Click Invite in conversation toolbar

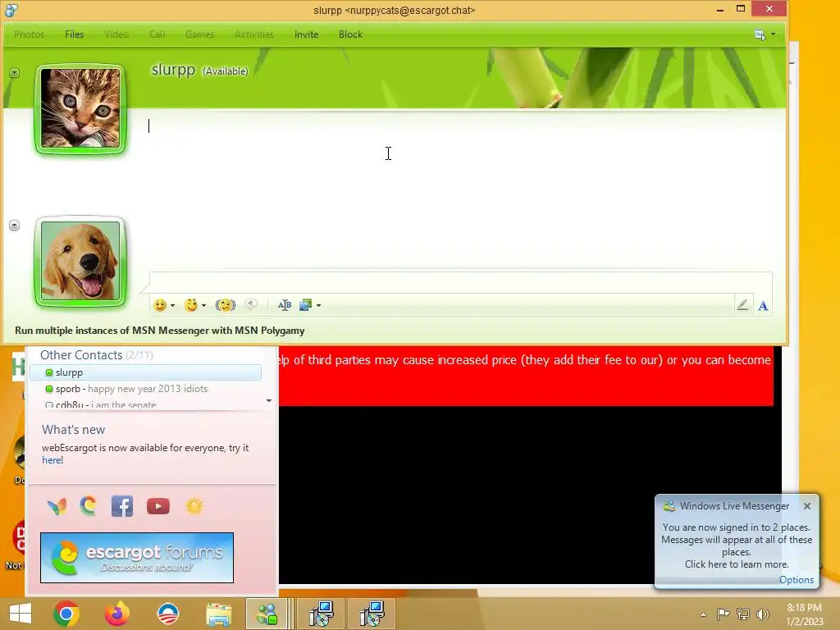tap(307, 34)
